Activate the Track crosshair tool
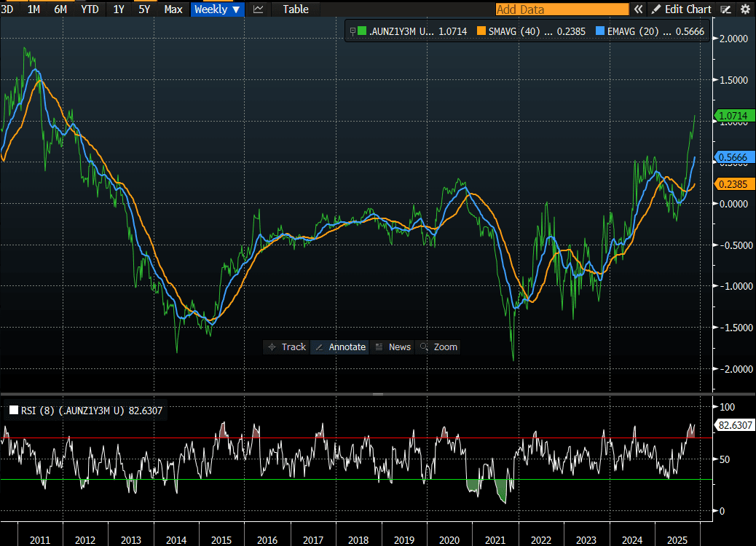 click(x=286, y=347)
